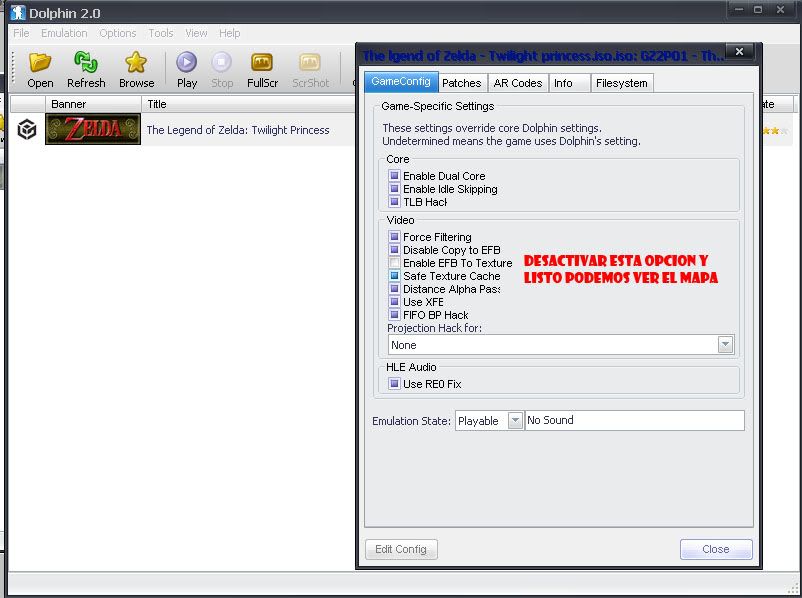
Task: Toggle the Distance Alpha Pass checkbox
Action: click(394, 289)
